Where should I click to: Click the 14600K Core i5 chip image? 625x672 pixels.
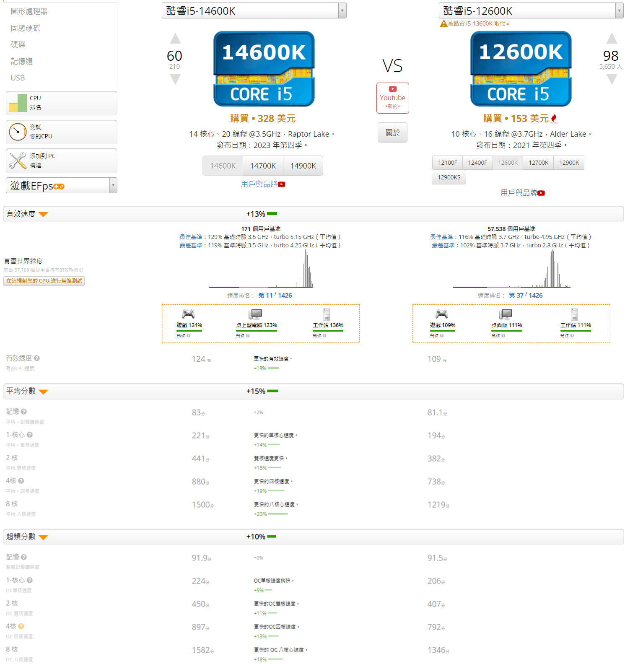click(x=264, y=69)
